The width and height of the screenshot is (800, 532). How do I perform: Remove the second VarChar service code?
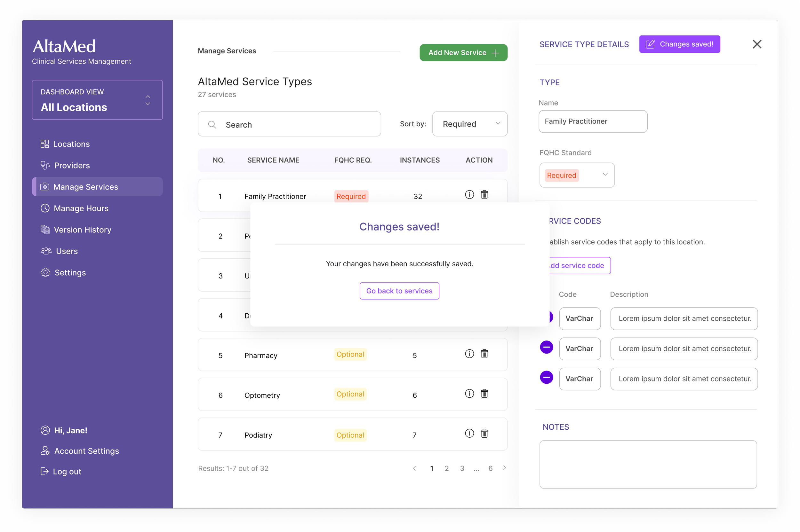(x=546, y=347)
